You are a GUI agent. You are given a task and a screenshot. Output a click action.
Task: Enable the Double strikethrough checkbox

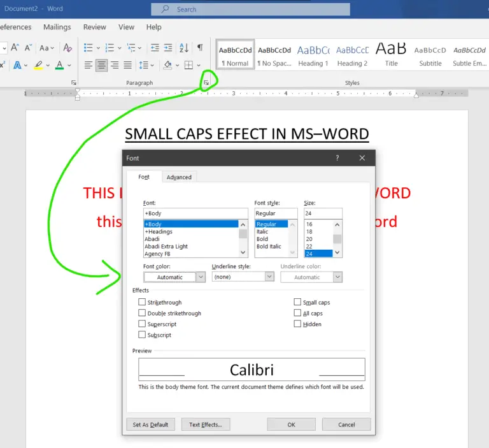(x=142, y=313)
